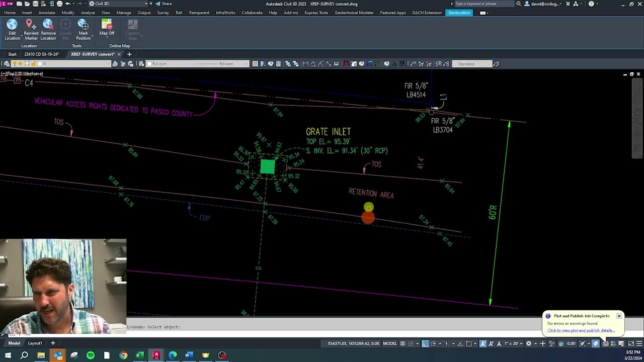
Task: Open the Home ribbon tab
Action: pyautogui.click(x=10, y=13)
